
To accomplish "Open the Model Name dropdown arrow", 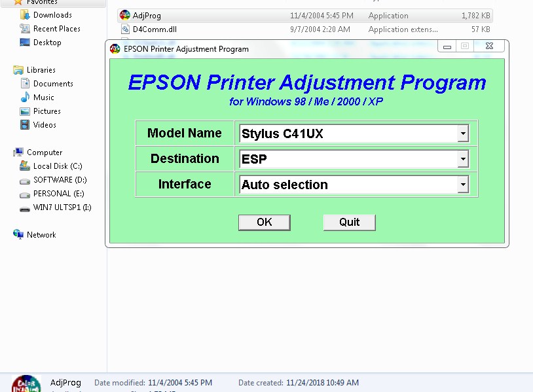I will (463, 134).
